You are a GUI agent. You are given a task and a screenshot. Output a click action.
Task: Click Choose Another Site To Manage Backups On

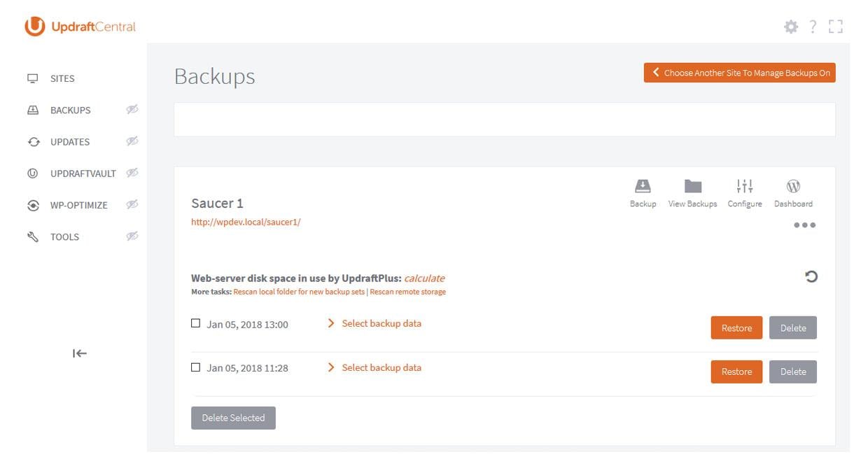click(740, 73)
